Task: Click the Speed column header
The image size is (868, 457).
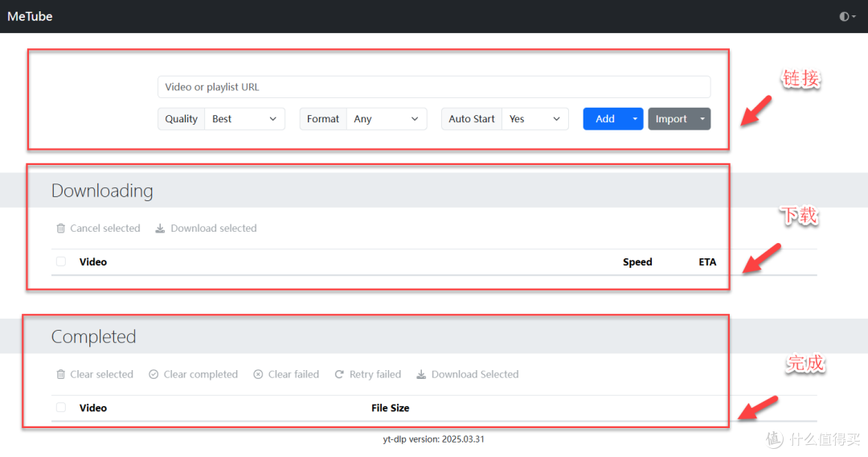Action: tap(637, 262)
